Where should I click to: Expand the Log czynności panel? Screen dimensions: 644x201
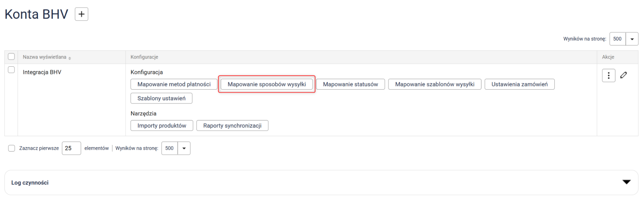click(x=626, y=182)
